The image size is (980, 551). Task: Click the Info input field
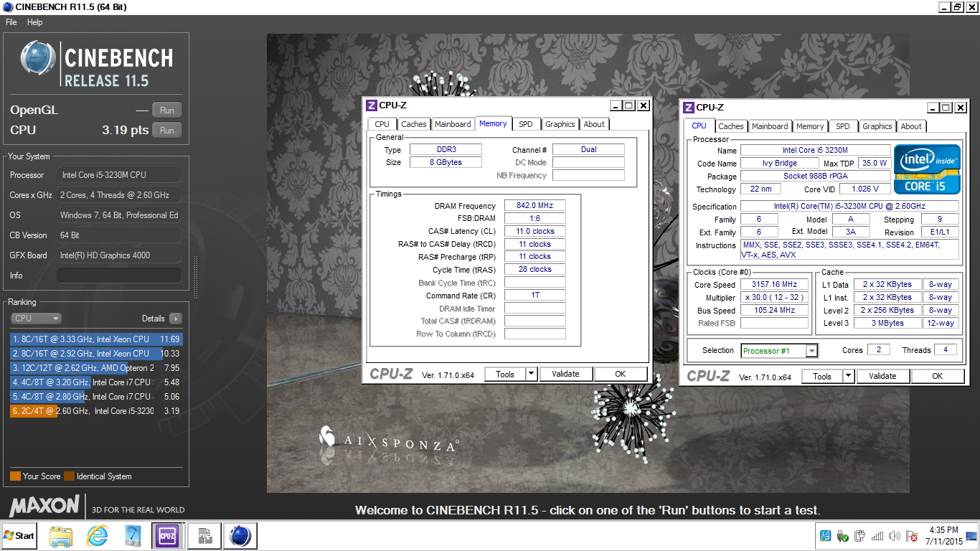click(119, 275)
